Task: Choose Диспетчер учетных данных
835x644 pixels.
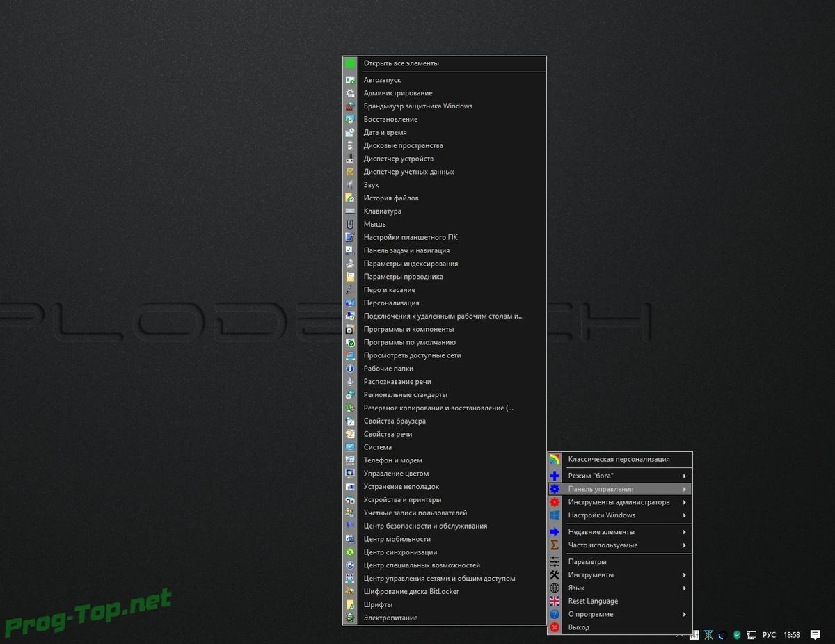Action: 445,172
